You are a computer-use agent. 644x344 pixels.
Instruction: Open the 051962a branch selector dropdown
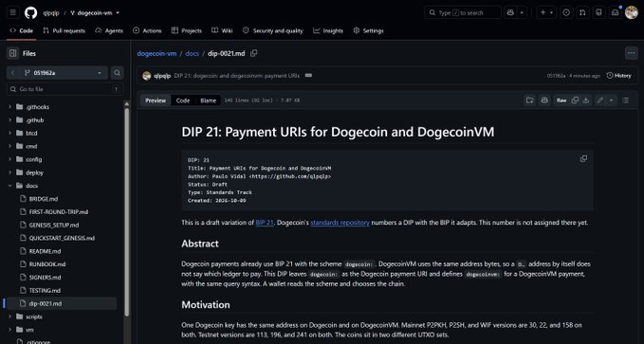click(x=63, y=73)
